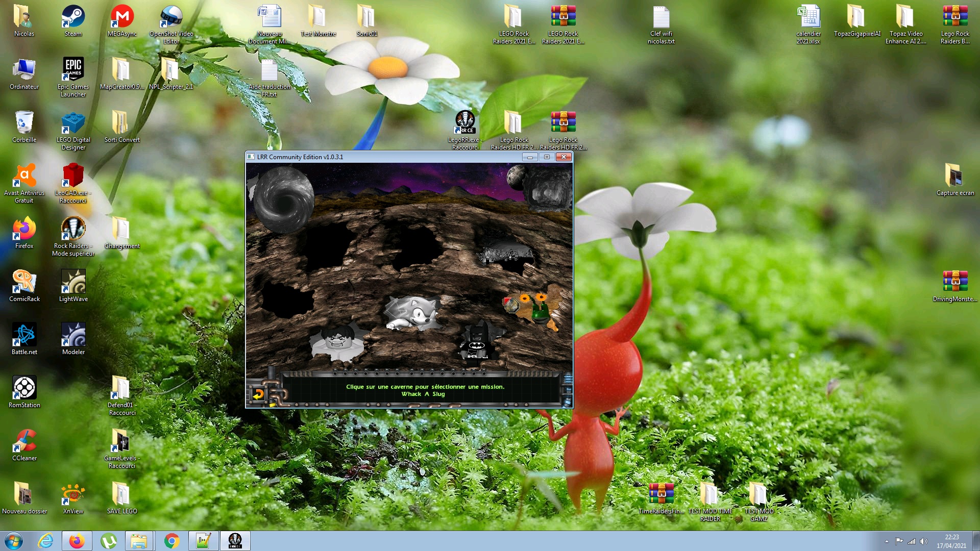Open the Nouveau Document Word file
Viewport: 980px width, 551px height.
269,24
